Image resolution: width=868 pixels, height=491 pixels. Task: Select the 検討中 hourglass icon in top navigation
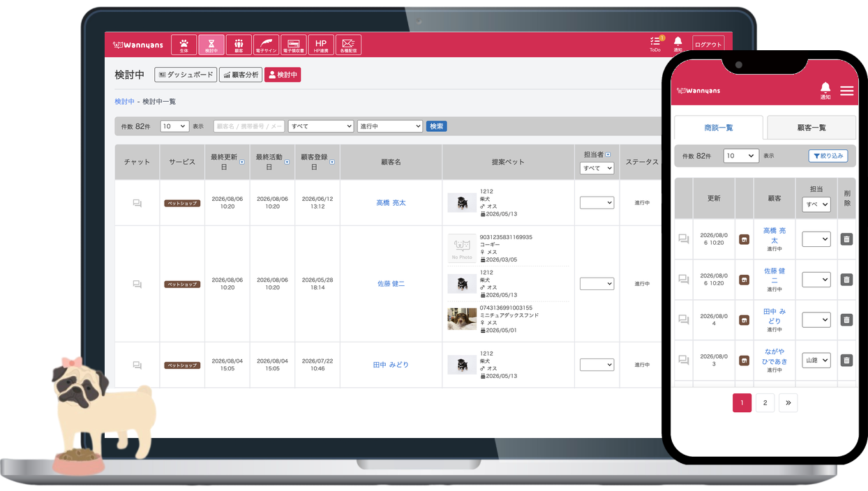pos(211,45)
